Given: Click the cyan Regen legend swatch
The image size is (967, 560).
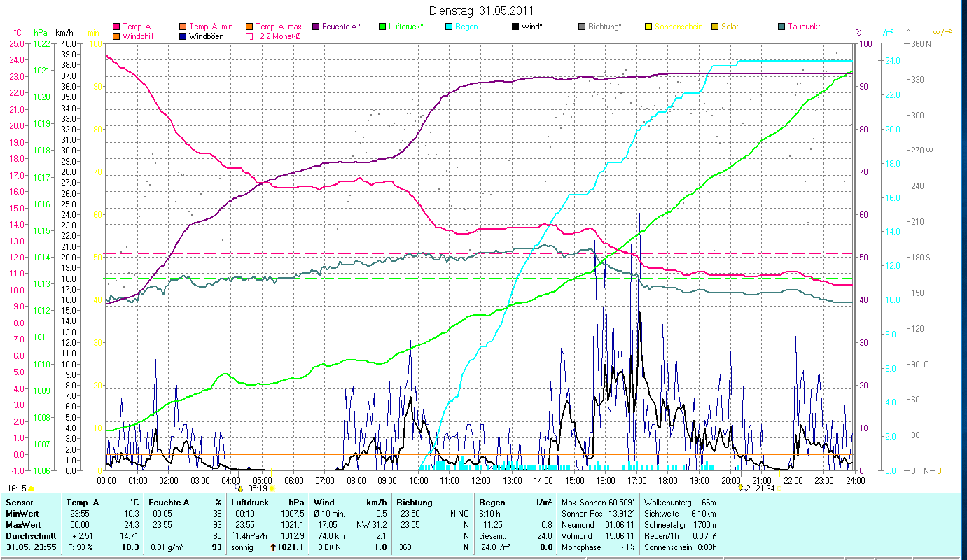Looking at the screenshot, I should pos(448,27).
